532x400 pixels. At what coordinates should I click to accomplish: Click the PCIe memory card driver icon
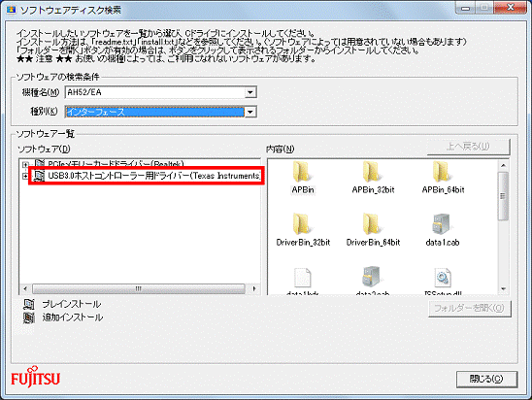pos(40,163)
